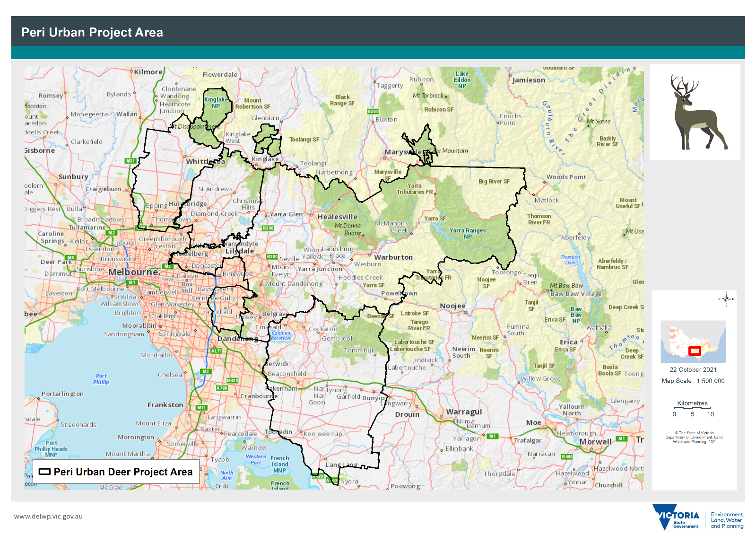Click the "Whittlesea" town label

(x=205, y=161)
